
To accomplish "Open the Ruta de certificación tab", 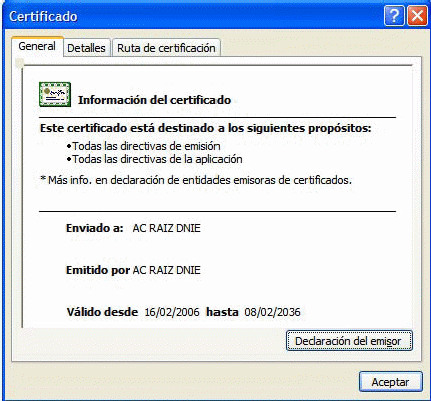I will click(166, 48).
